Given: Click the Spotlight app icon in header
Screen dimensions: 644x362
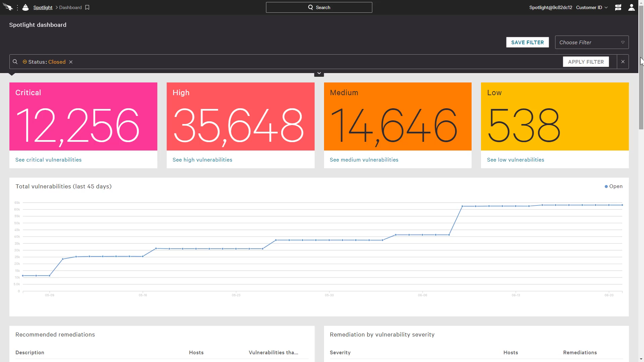Looking at the screenshot, I should [x=25, y=7].
